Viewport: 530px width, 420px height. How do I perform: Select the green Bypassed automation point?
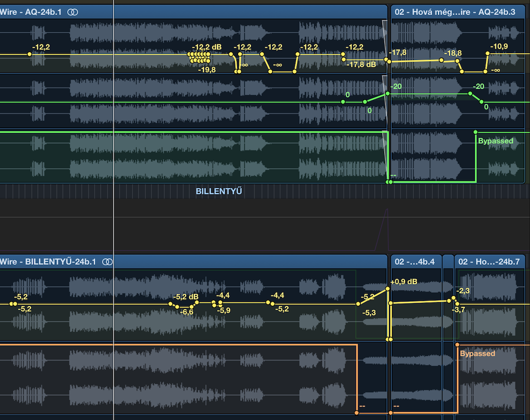click(476, 132)
